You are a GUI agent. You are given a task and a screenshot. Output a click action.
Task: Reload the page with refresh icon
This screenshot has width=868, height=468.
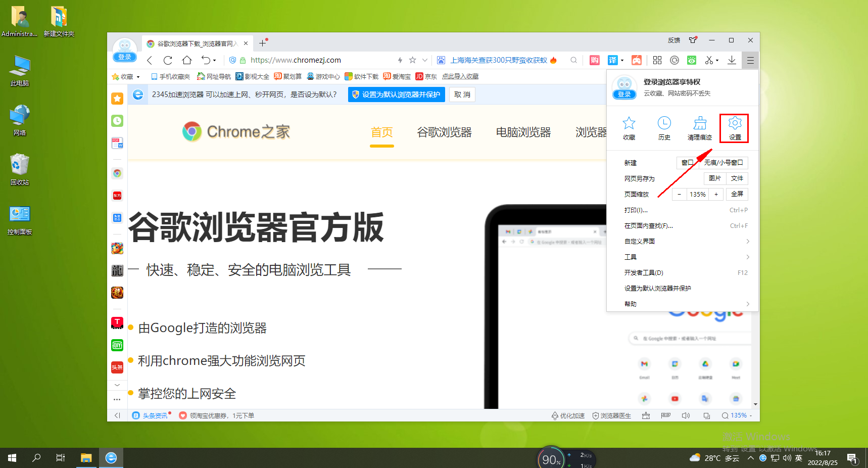(x=168, y=60)
